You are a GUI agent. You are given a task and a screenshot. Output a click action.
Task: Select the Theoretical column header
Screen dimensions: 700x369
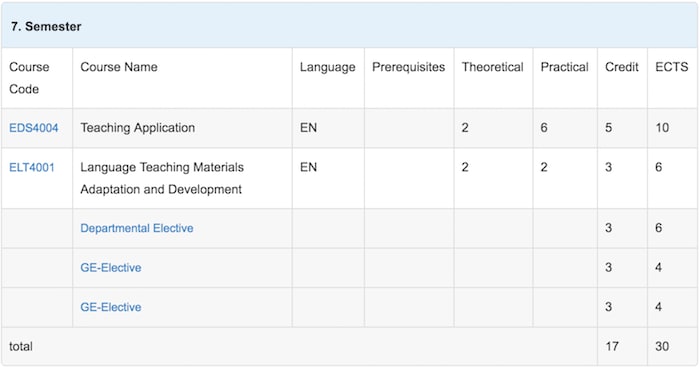coord(492,67)
